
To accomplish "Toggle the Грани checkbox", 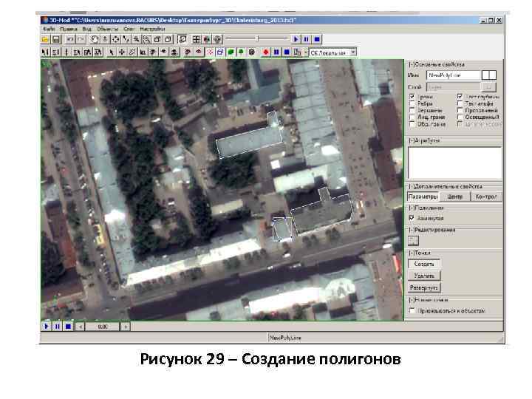I will 412,97.
